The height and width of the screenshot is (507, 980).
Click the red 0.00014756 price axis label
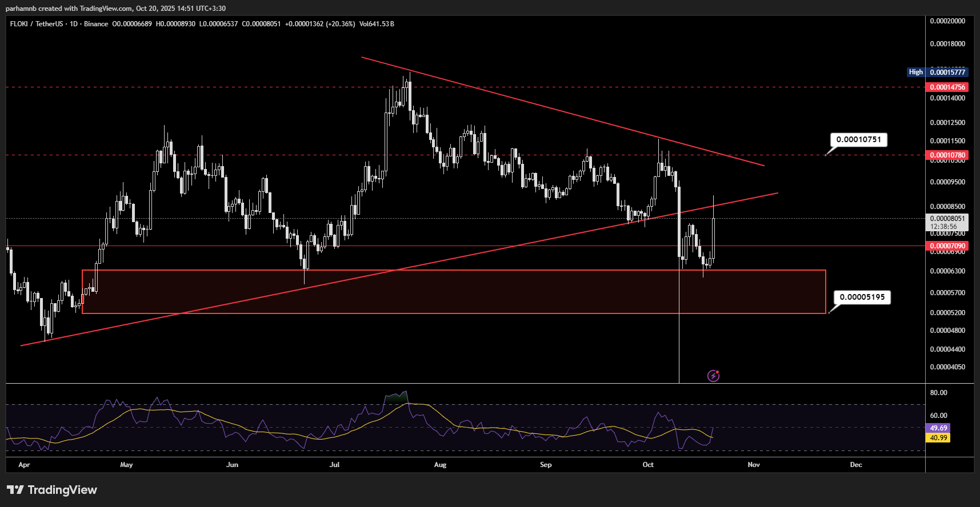(947, 87)
